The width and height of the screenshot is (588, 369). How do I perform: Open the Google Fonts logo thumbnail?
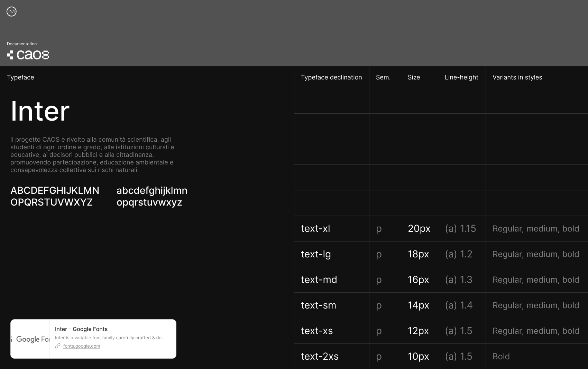[x=30, y=339]
